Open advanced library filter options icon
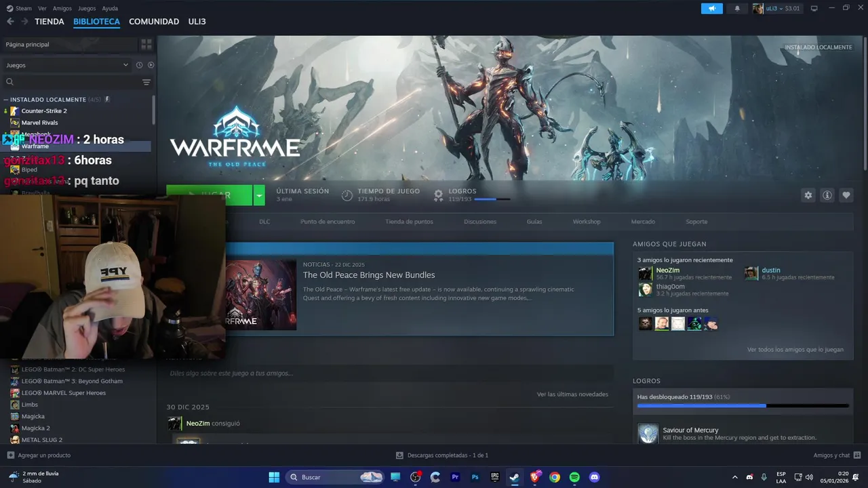The image size is (868, 488). pos(146,82)
